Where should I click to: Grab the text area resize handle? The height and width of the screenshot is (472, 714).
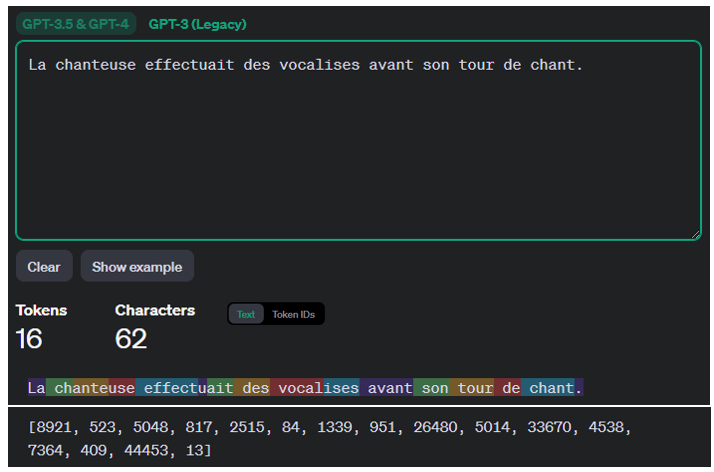695,234
